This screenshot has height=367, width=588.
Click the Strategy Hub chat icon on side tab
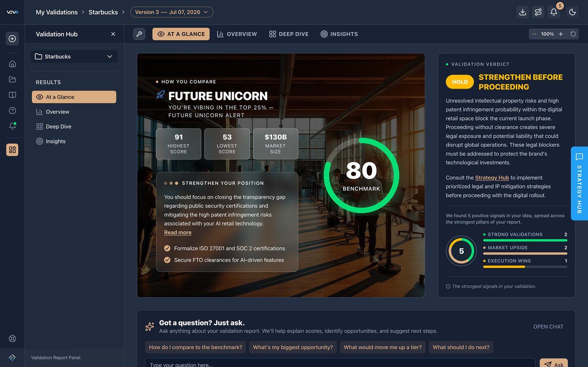579,157
